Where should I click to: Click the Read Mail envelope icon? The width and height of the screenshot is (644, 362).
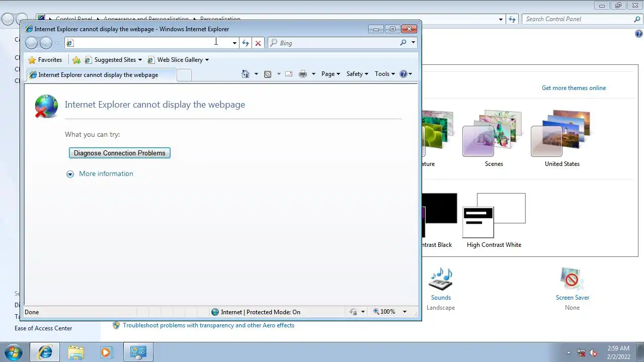coord(289,74)
